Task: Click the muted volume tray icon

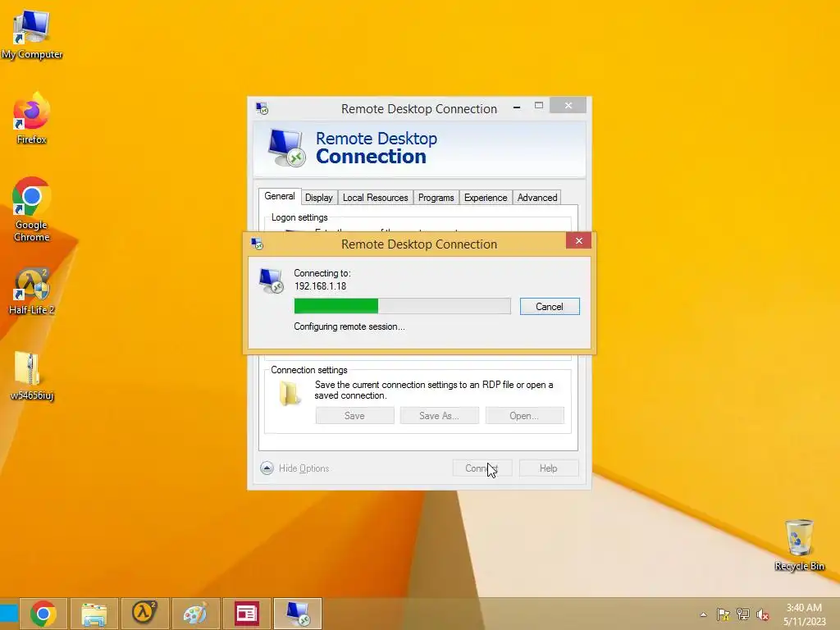Action: click(763, 614)
